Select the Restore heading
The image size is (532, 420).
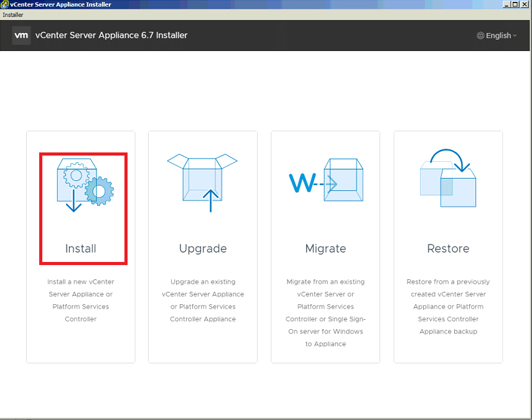[448, 249]
